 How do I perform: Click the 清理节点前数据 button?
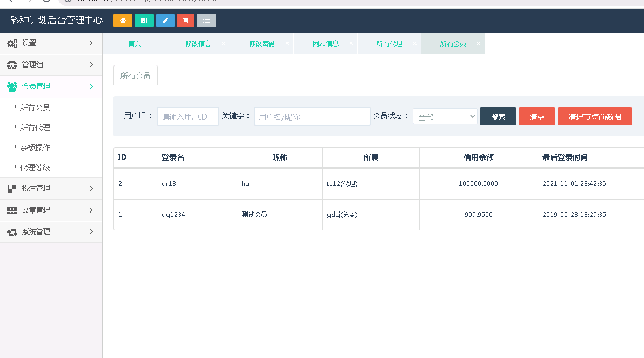pos(595,116)
